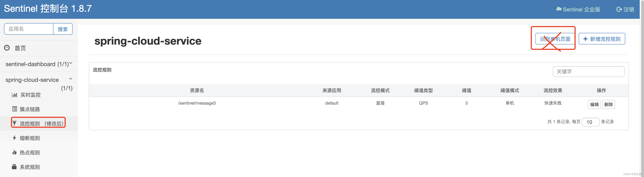Collapse the sentinel-dashboard app chevron
The height and width of the screenshot is (177, 644).
[71, 63]
